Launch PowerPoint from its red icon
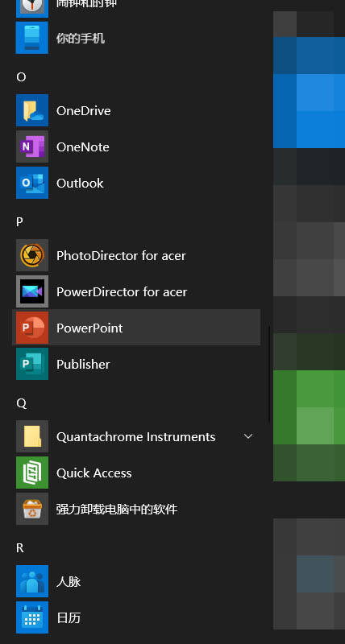Screen dimensions: 345x644 pyautogui.click(x=32, y=328)
